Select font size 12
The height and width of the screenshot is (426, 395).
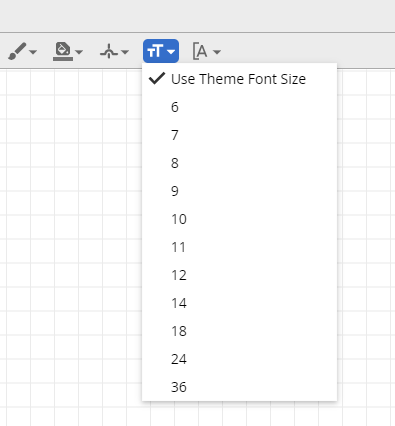pos(239,275)
